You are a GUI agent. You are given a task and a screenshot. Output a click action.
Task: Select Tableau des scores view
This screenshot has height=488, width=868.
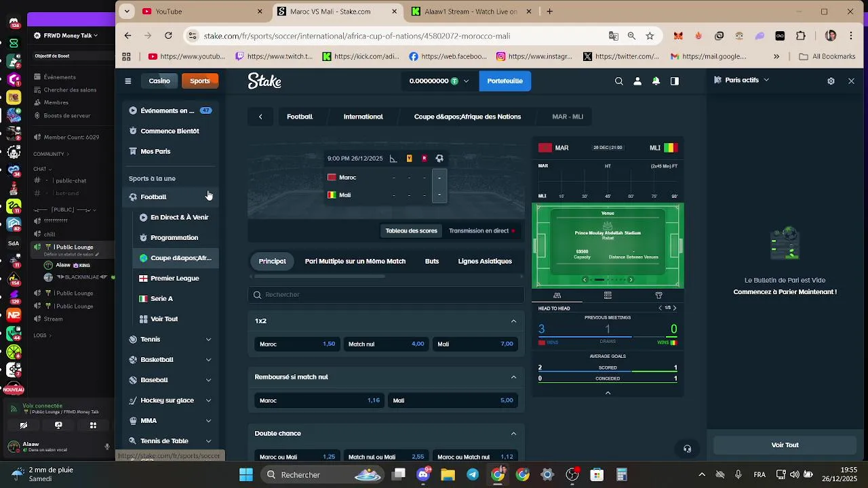[411, 231]
